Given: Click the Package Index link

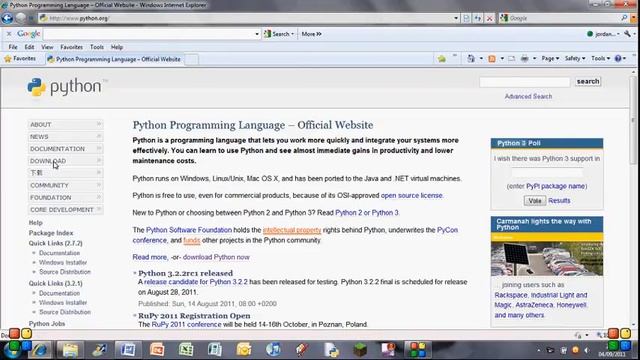Looking at the screenshot, I should click(x=51, y=233).
